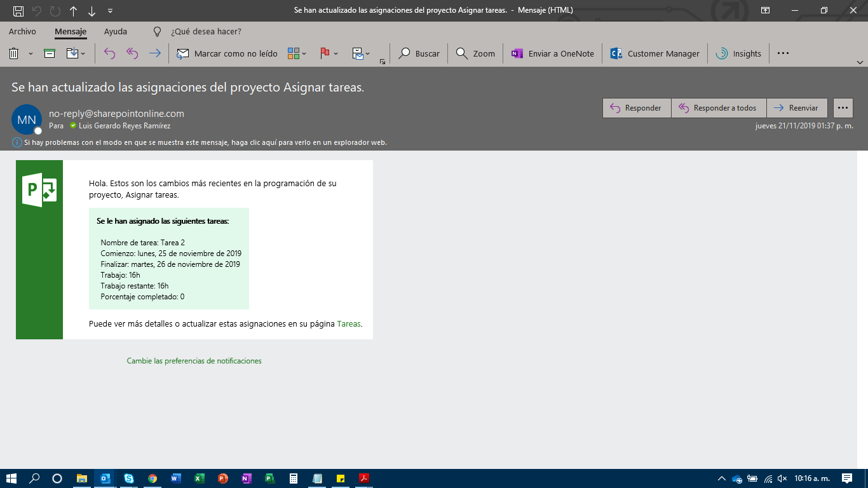Screen dimensions: 868x488
Task: Open Customer Manager
Action: [x=655, y=53]
